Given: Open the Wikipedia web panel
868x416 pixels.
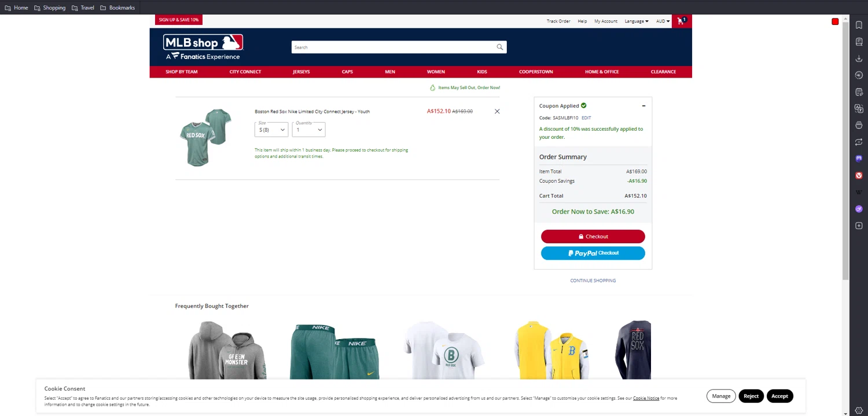Looking at the screenshot, I should coord(859,192).
